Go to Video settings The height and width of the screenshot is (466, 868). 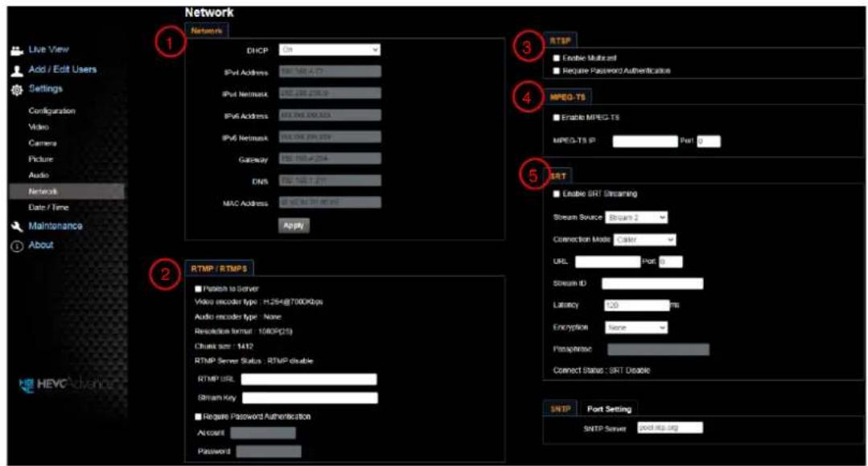pos(39,127)
